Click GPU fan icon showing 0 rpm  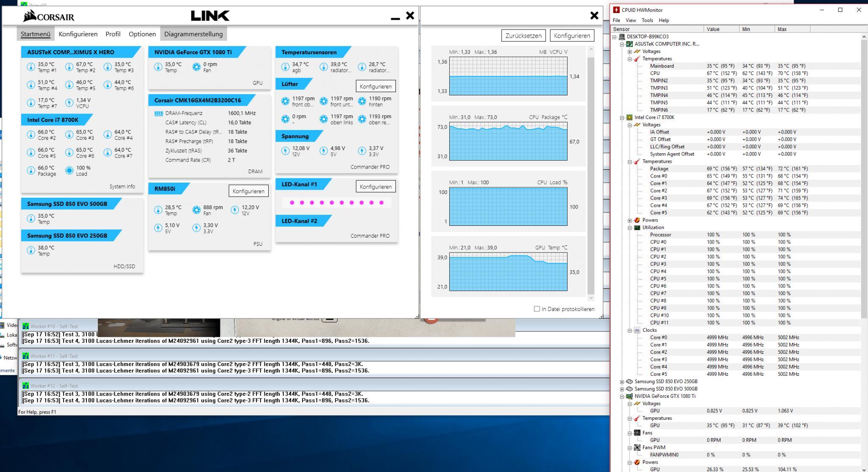(x=196, y=67)
